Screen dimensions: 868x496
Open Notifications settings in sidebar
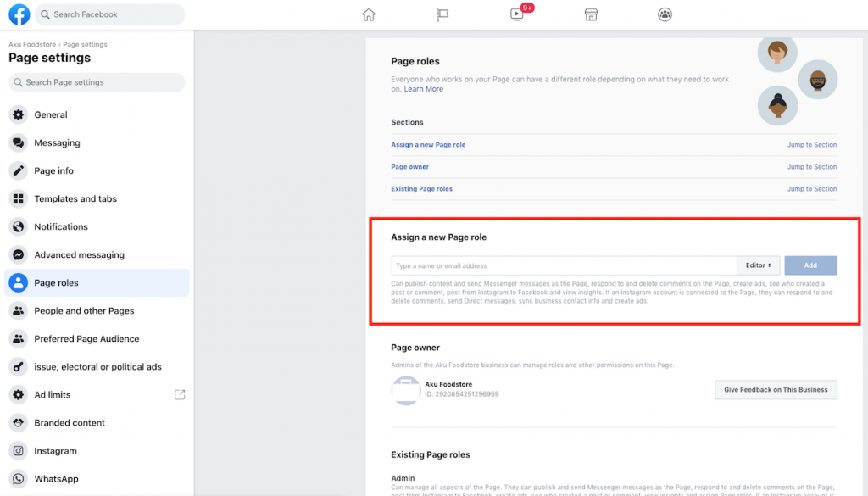(97, 226)
